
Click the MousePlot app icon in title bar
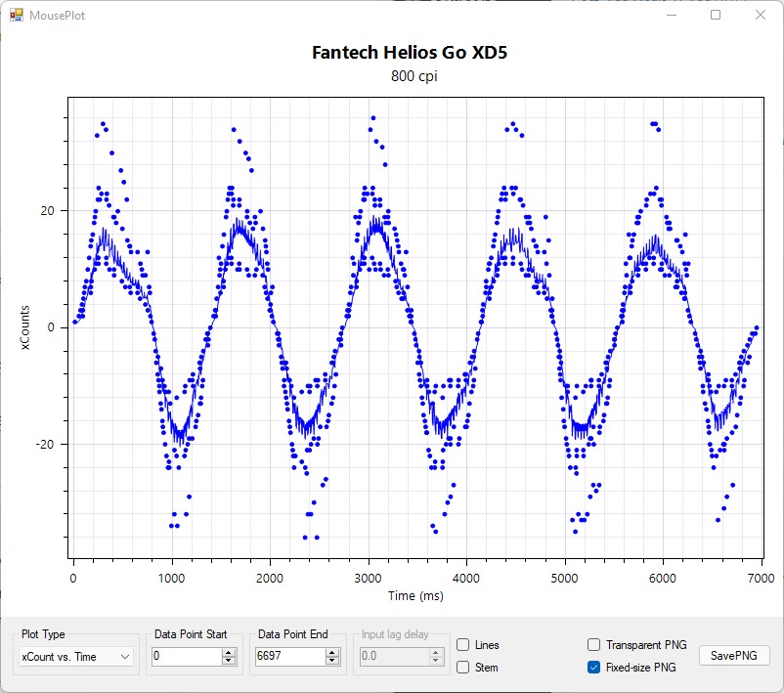click(x=17, y=16)
